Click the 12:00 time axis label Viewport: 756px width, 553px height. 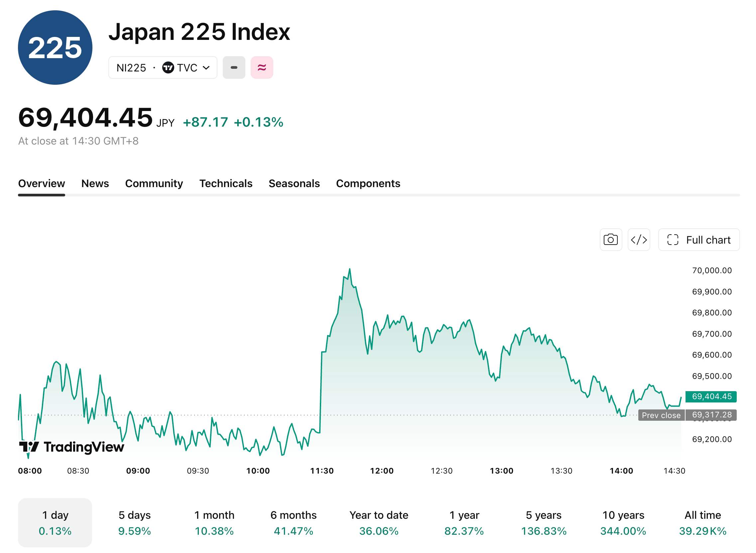382,471
